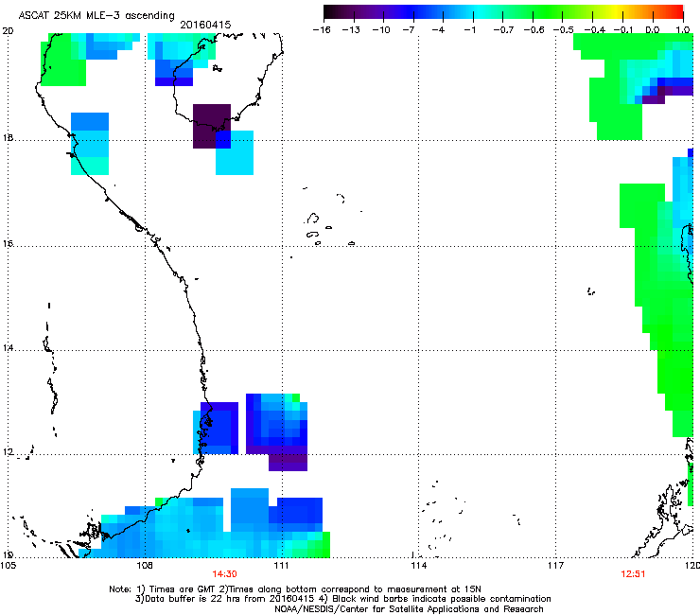Click the 117 longitude axis label
The width and height of the screenshot is (700, 615).
[556, 566]
